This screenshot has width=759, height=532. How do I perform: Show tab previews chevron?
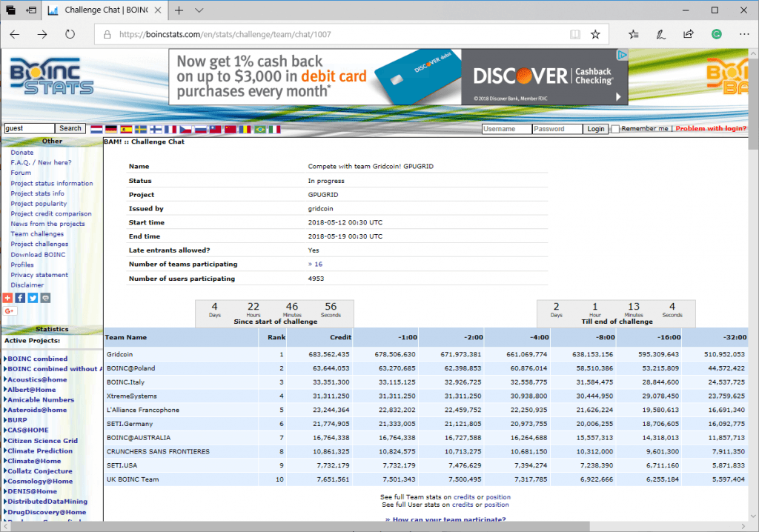(x=199, y=10)
